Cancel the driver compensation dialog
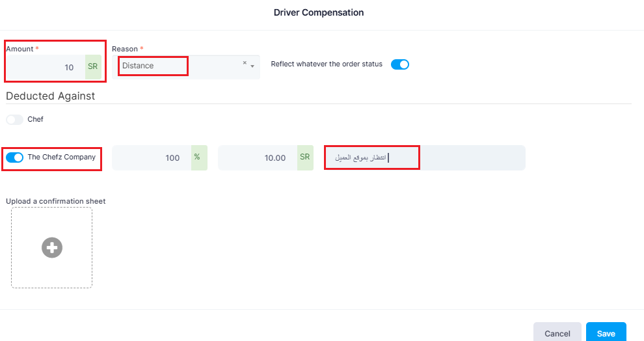The width and height of the screenshot is (644, 341). (557, 332)
